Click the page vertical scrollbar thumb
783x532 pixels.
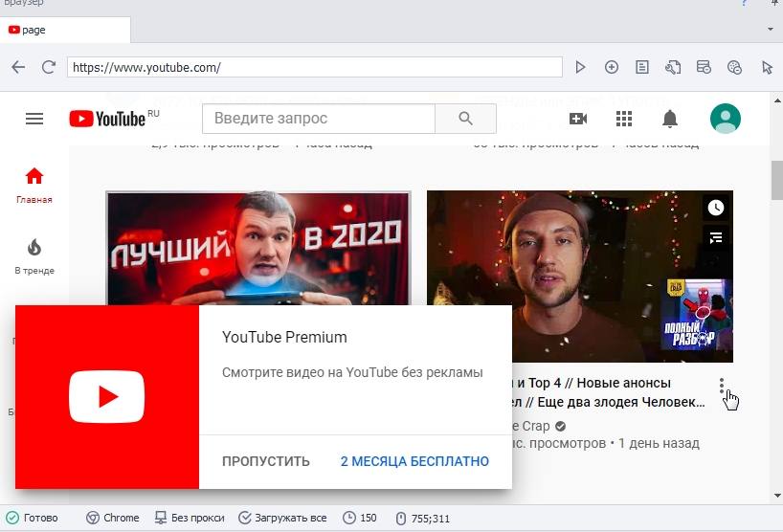pos(777,180)
